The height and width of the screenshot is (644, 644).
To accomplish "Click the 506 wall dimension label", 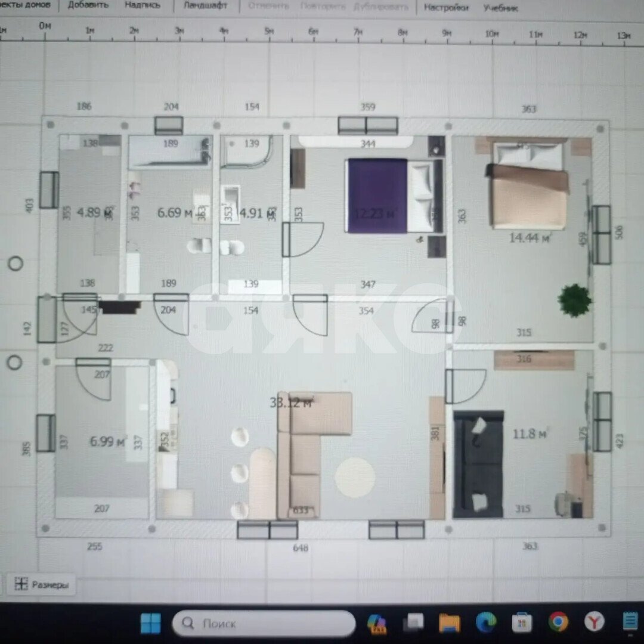I will coord(619,232).
